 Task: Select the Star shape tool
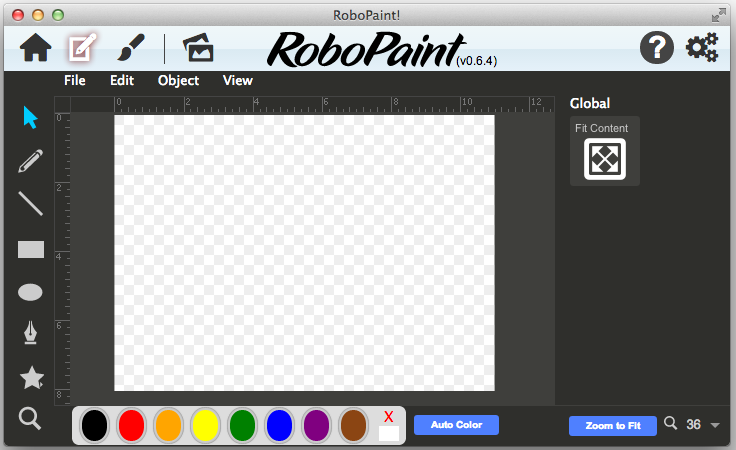[x=32, y=378]
